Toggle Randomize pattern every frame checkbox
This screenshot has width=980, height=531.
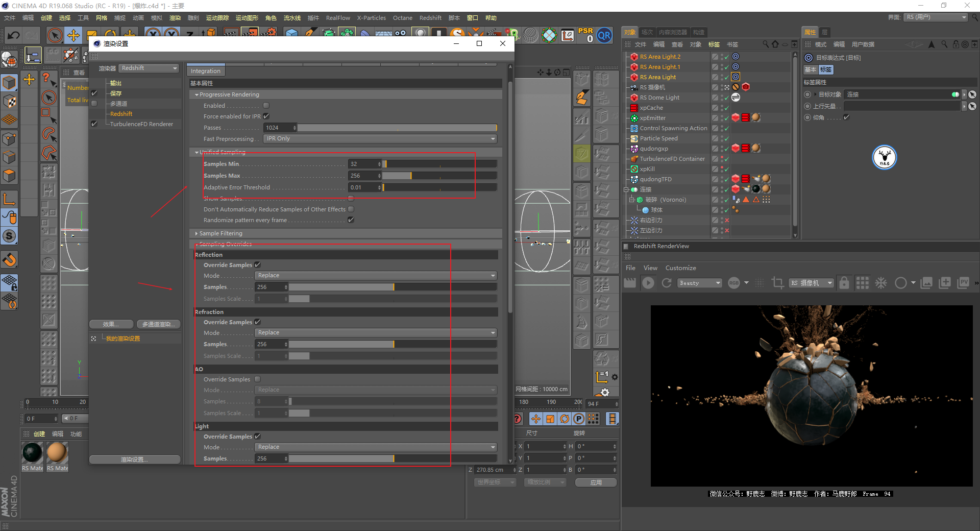(351, 220)
